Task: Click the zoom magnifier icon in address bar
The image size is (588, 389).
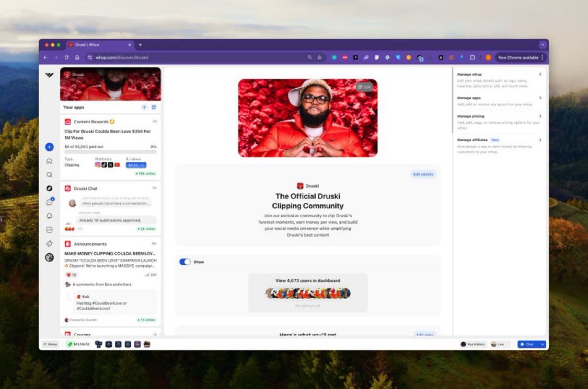Action: [310, 57]
